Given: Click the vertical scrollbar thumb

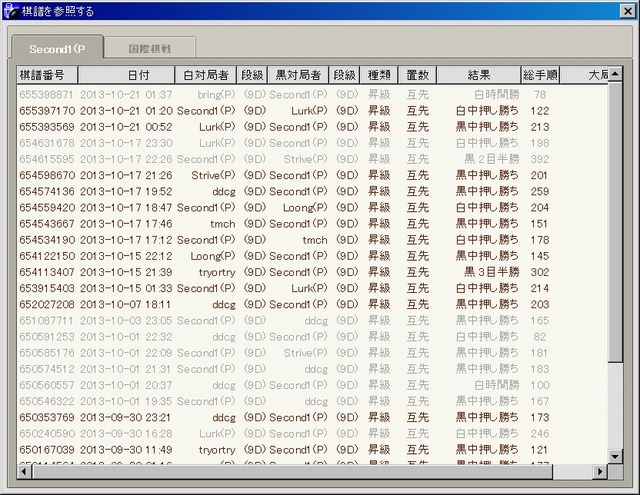Looking at the screenshot, I should (615, 221).
